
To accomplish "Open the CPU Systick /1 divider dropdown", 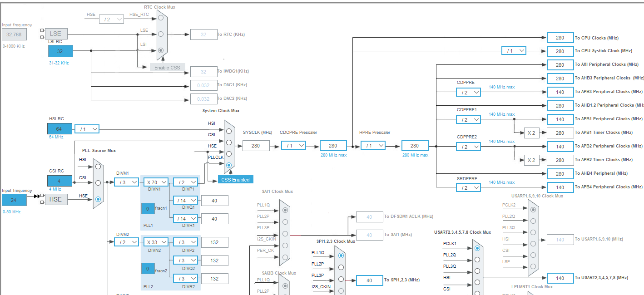I will pyautogui.click(x=514, y=51).
